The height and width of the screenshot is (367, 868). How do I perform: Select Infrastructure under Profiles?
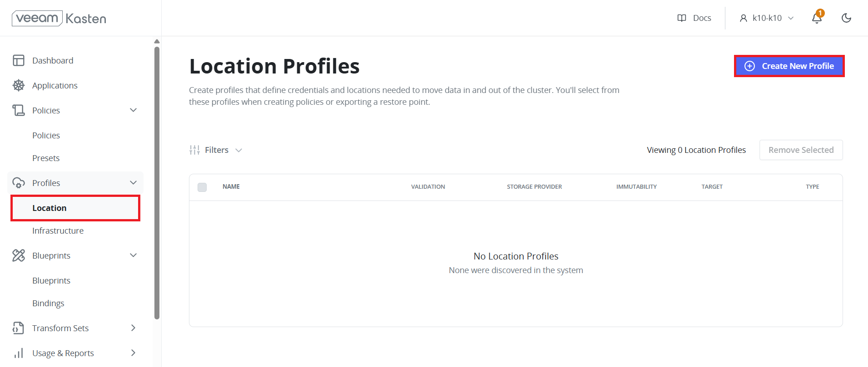(58, 230)
